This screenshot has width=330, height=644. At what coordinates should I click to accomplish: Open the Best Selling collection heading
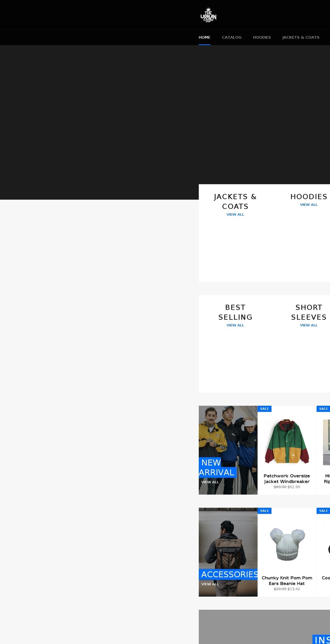(235, 312)
